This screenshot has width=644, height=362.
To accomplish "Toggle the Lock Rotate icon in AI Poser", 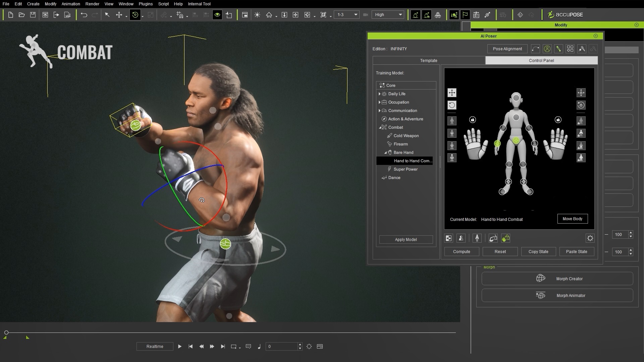I will click(581, 105).
